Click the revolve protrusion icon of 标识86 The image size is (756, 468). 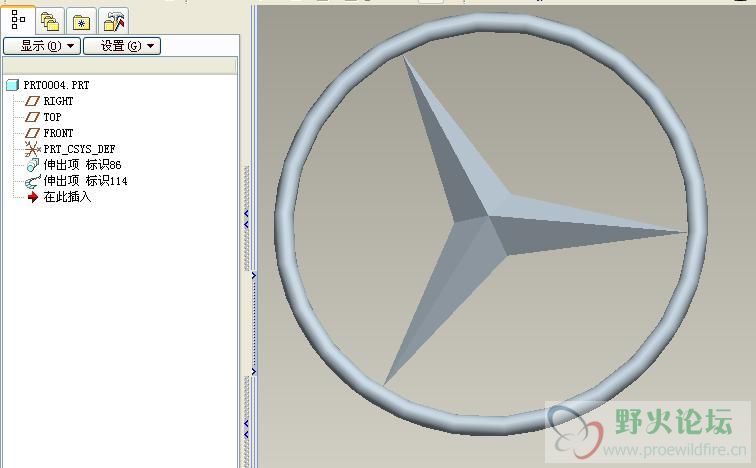32,165
